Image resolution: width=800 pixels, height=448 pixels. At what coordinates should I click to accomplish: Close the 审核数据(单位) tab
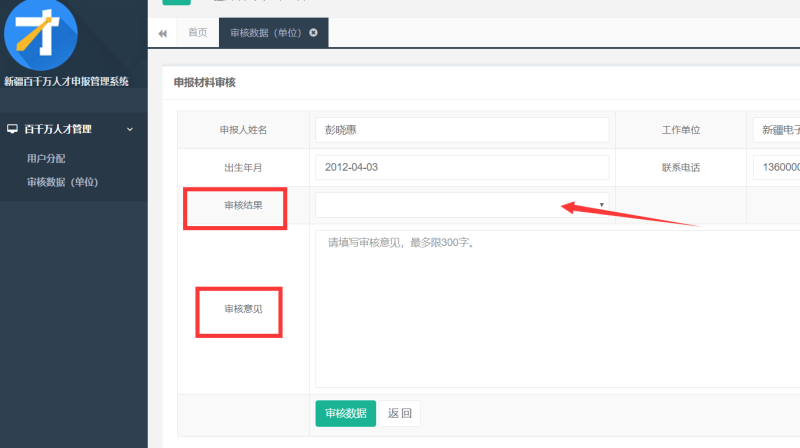(x=314, y=33)
